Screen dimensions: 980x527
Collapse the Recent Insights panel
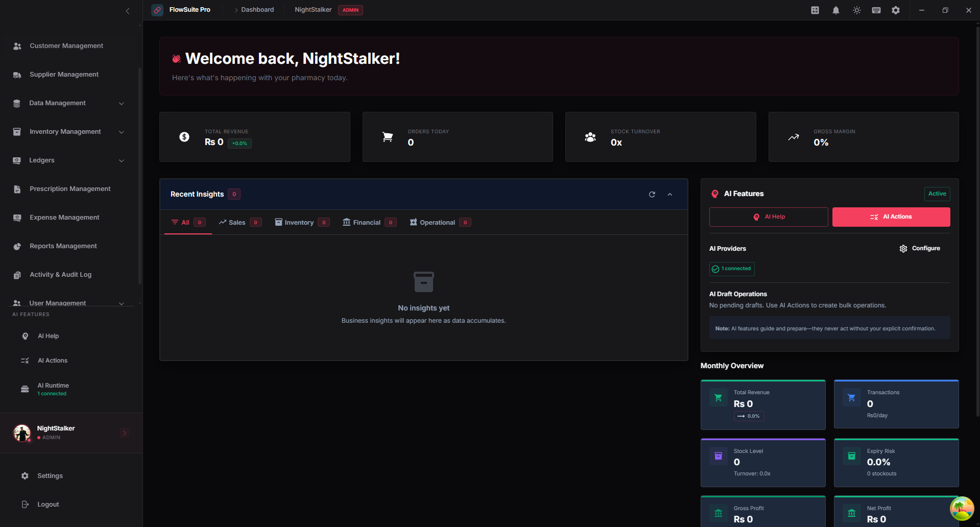pyautogui.click(x=670, y=195)
